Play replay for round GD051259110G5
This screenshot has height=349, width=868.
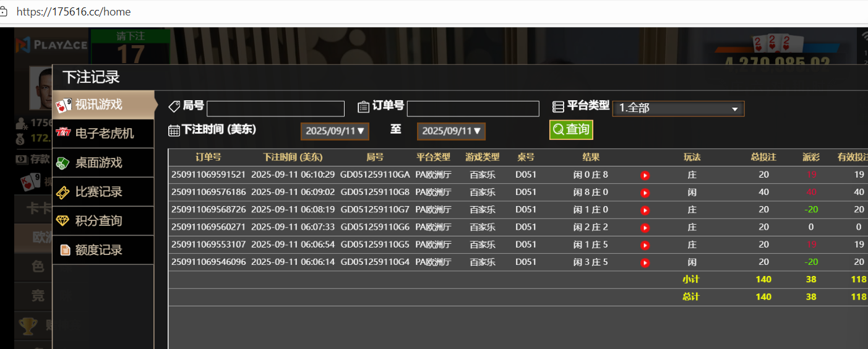tap(645, 245)
